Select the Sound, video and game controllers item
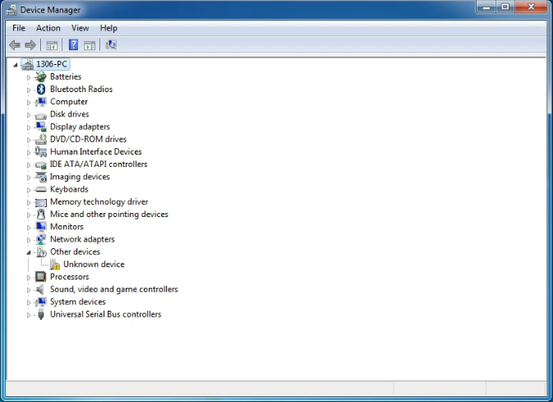553x402 pixels. 114,289
